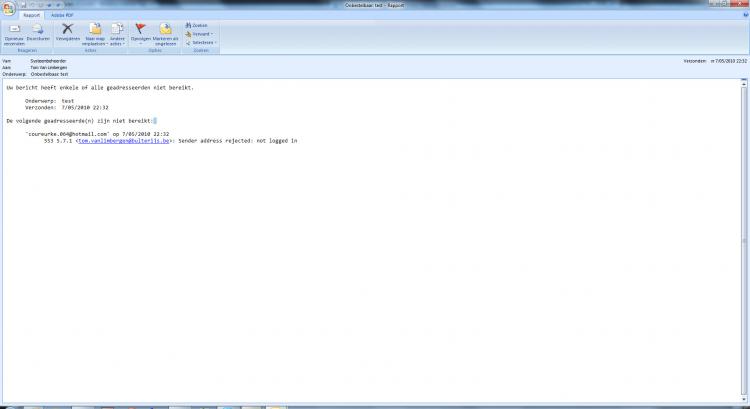Click the Doorsturen forward icon
Screen dimensions: 750x409
coord(38,34)
